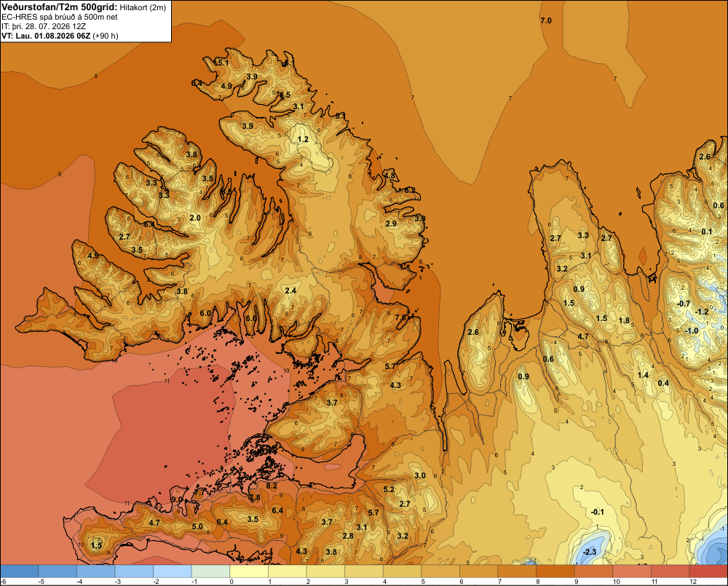Click the legend swatch between 0 and 1
Screen dimensions: 728x586
tap(249, 571)
